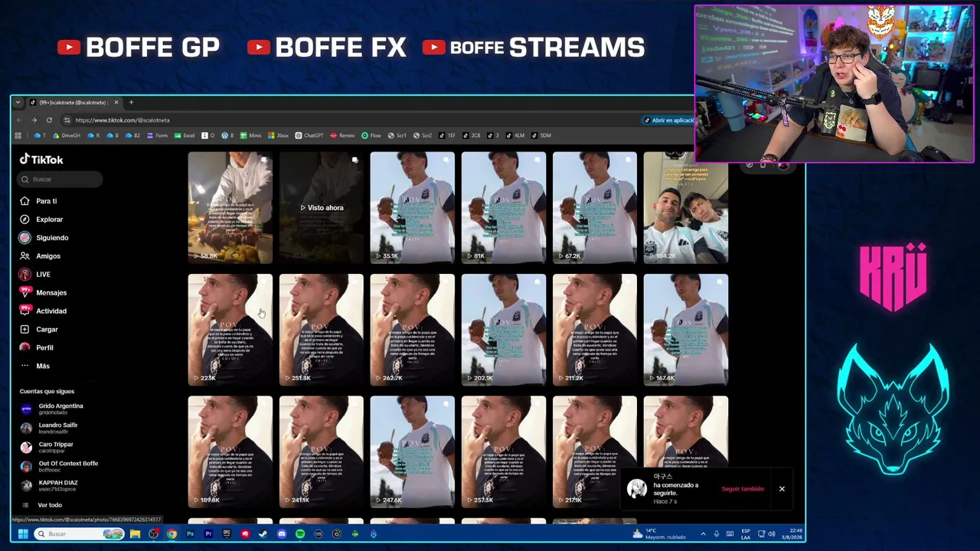The width and height of the screenshot is (980, 551).
Task: Open the video with 189.8K views
Action: (x=230, y=452)
